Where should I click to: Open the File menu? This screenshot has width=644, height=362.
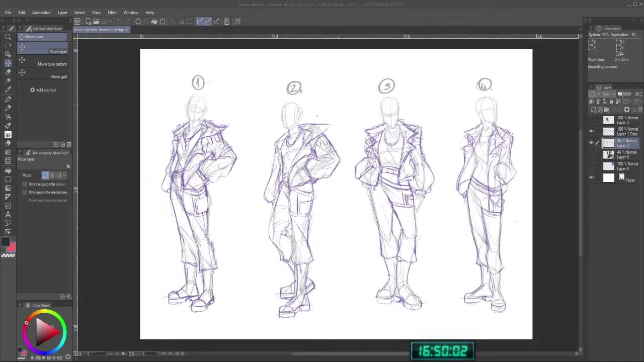pos(8,13)
